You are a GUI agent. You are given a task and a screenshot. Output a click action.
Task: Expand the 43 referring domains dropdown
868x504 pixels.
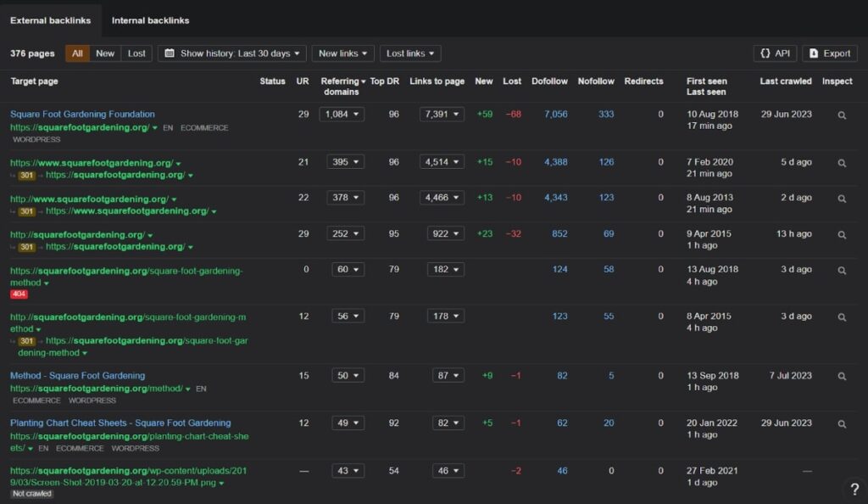click(x=348, y=471)
